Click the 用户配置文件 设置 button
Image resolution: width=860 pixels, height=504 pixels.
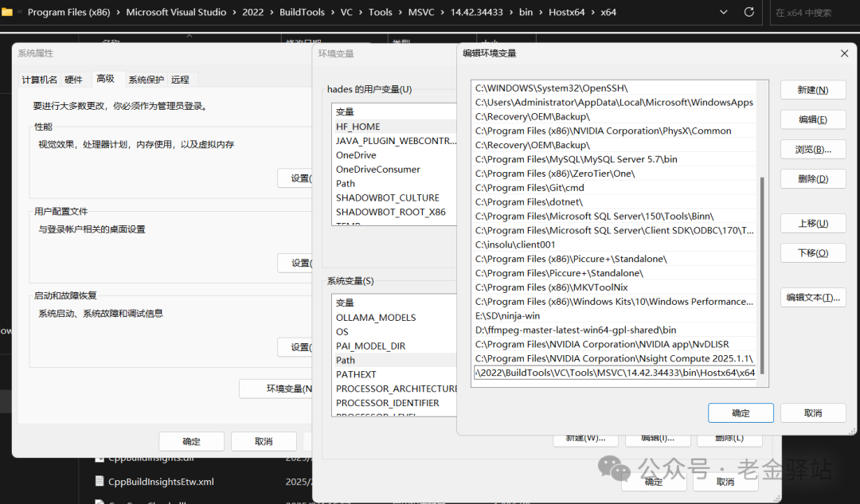click(x=296, y=263)
